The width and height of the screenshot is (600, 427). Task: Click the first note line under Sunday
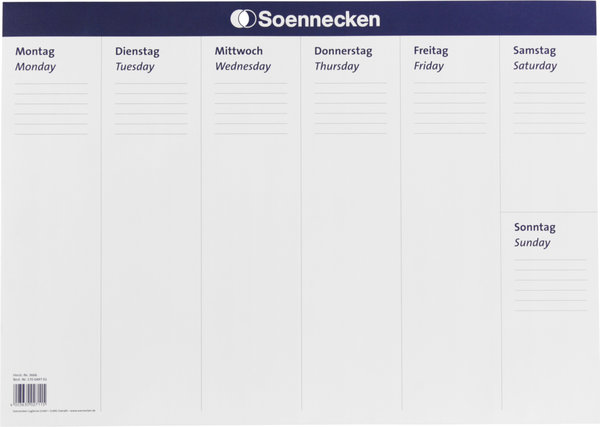point(550,260)
